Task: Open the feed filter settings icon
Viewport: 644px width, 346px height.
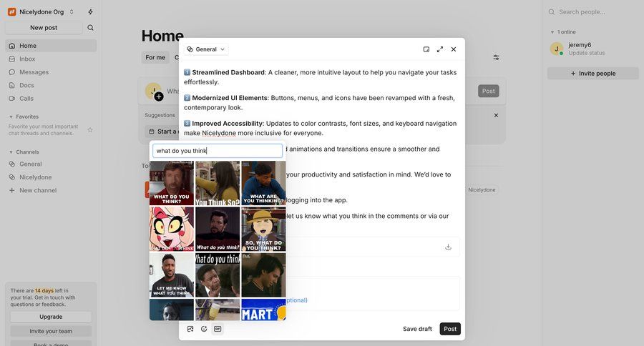Action: click(496, 57)
